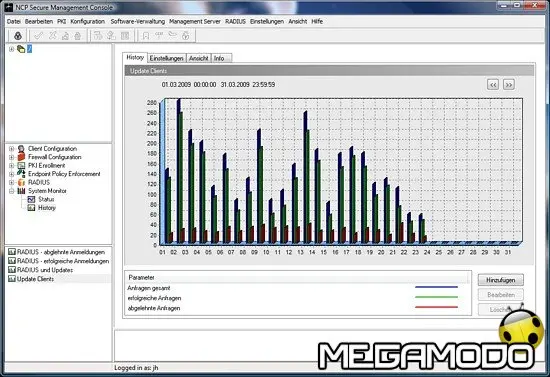Image resolution: width=550 pixels, height=377 pixels.
Task: Expand the RADIUS tree node
Action: (x=11, y=182)
